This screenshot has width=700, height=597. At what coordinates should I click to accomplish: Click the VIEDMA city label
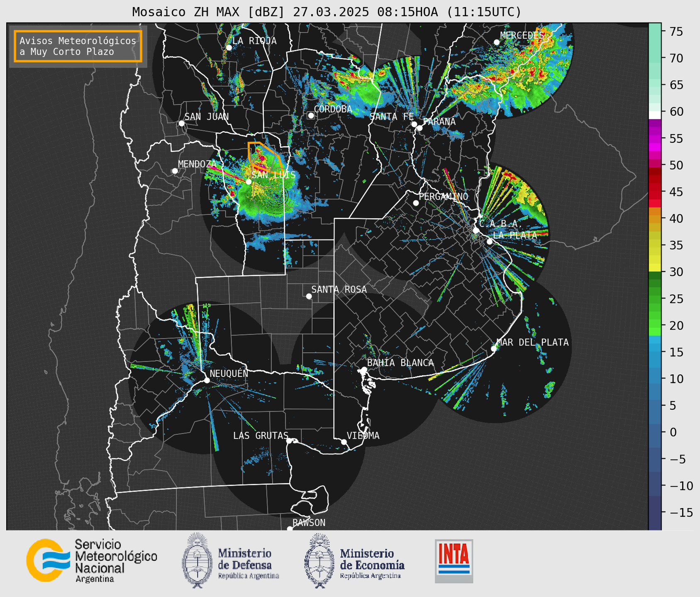pos(363,436)
